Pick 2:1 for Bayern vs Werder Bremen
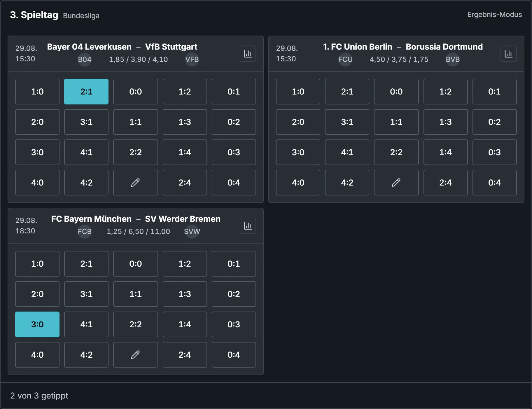This screenshot has width=532, height=409. [86, 264]
